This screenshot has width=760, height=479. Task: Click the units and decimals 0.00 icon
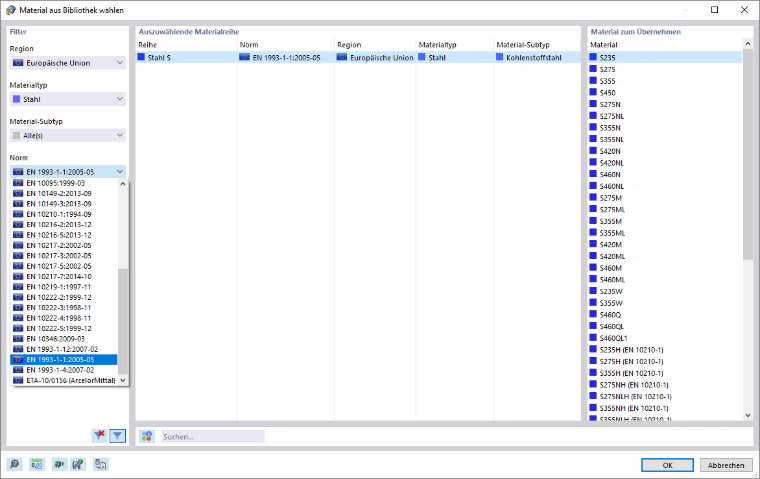coord(37,464)
